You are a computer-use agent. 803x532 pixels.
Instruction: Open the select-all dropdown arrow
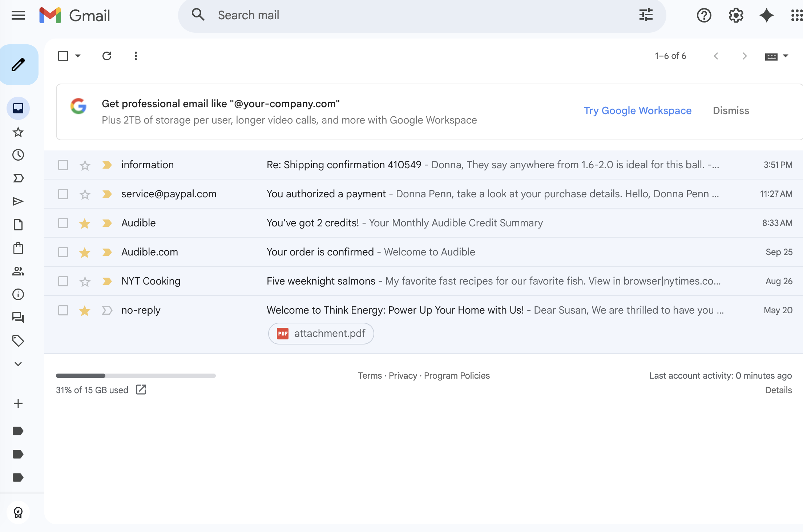78,56
